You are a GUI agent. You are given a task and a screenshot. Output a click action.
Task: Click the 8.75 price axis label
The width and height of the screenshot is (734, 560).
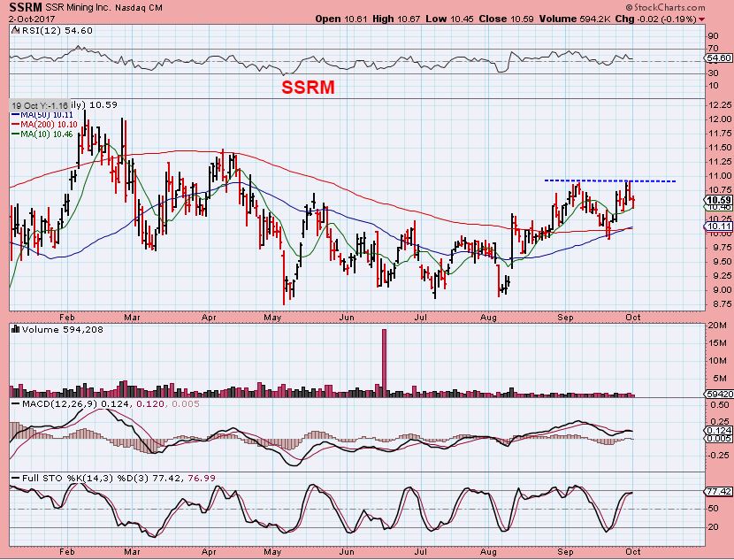pos(720,304)
